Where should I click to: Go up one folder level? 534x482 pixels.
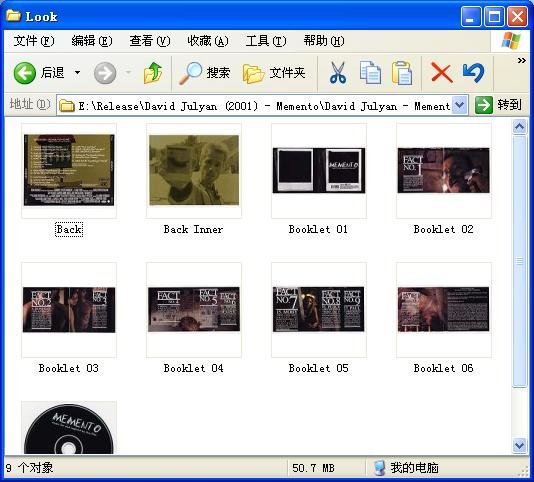(x=153, y=73)
